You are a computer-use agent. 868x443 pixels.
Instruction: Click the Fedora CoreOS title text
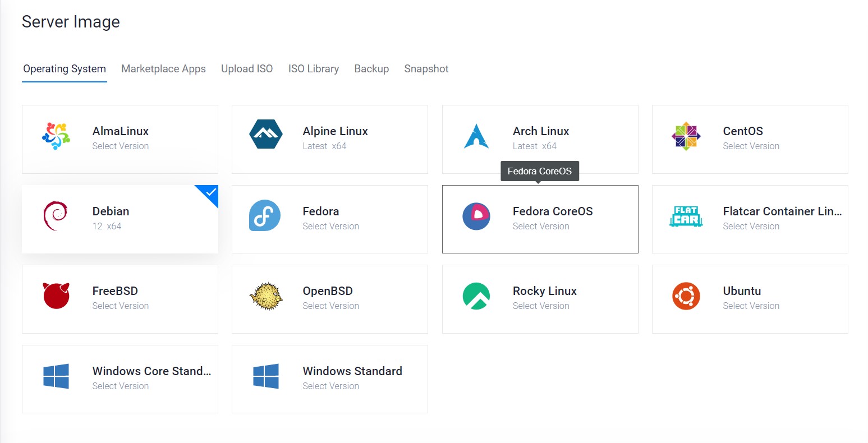pyautogui.click(x=553, y=211)
